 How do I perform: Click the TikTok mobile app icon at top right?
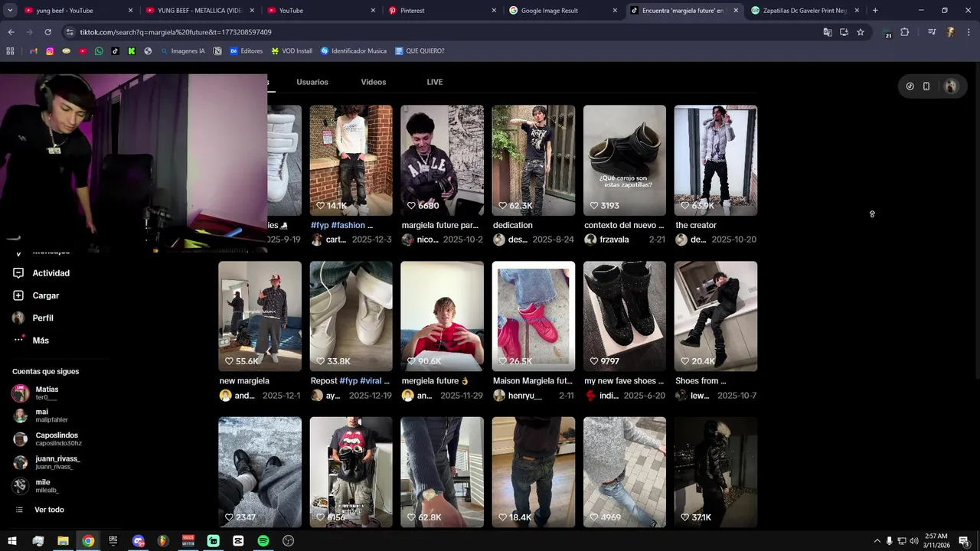pos(926,86)
